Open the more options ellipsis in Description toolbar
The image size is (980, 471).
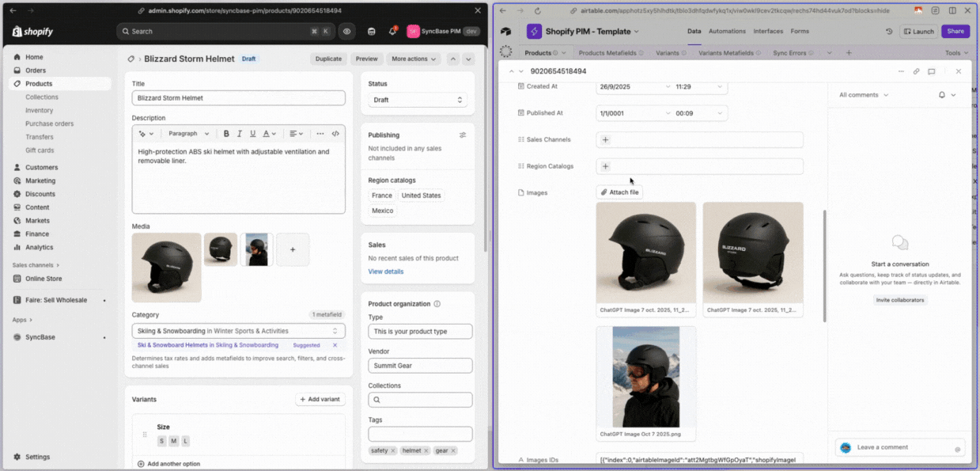[320, 134]
